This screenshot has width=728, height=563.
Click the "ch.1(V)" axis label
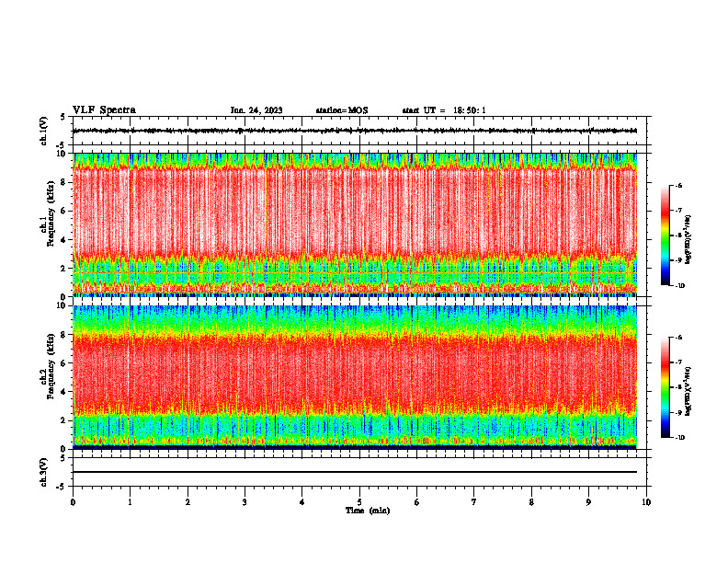tap(44, 131)
